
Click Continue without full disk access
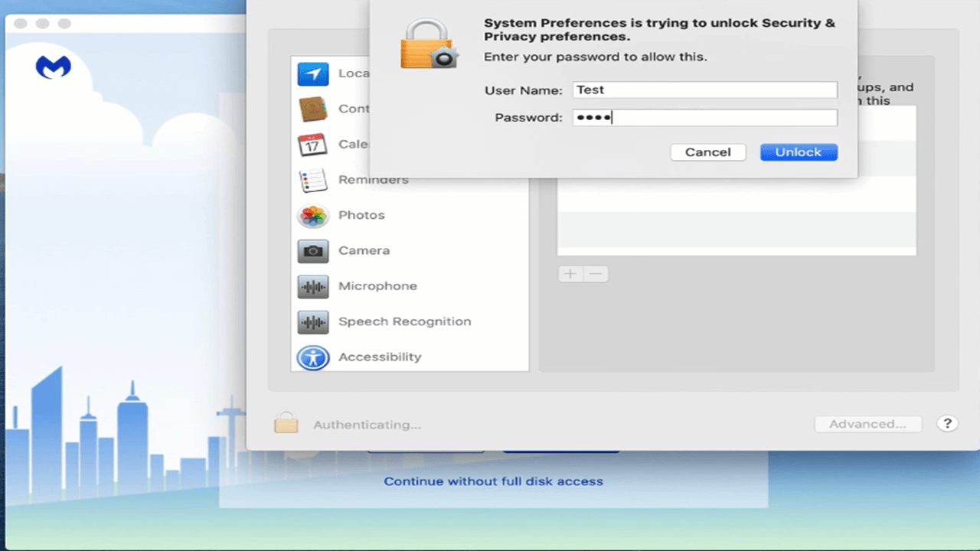click(493, 481)
